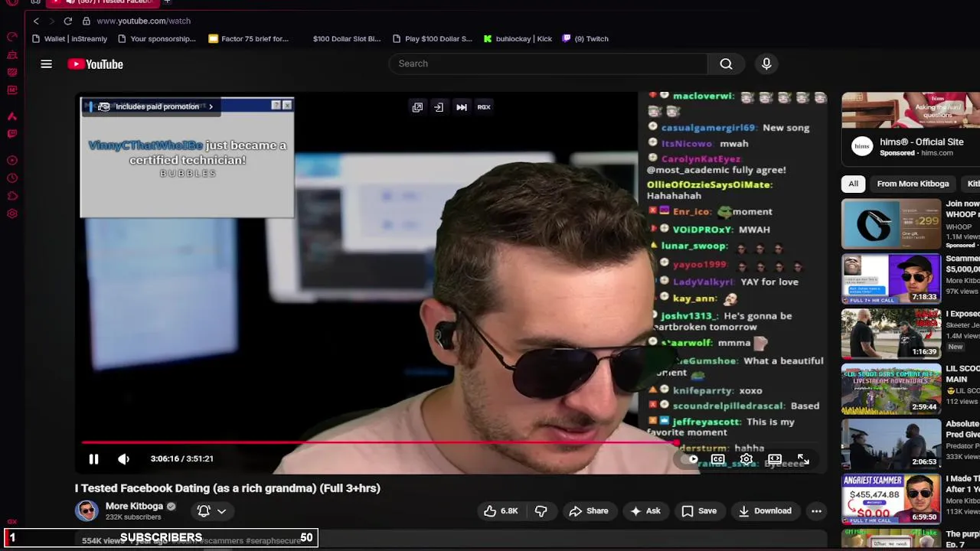Open Twitch panel in the sidebar
Screen dimensions: 980x551
(12, 134)
